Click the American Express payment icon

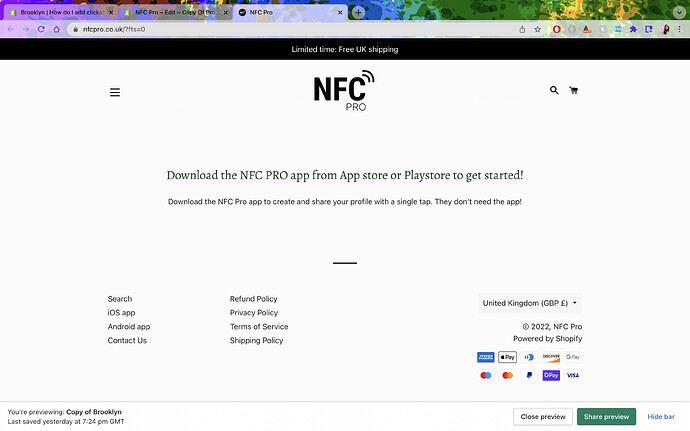click(486, 357)
